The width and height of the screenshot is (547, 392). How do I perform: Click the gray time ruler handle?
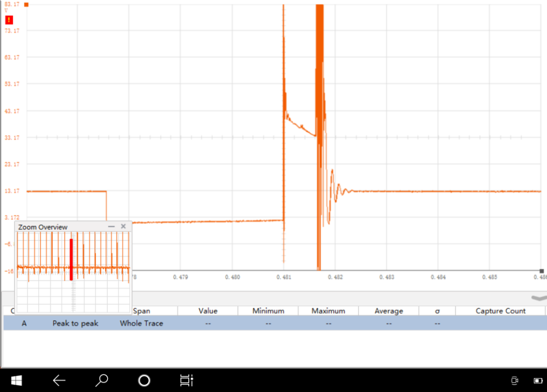click(x=542, y=271)
